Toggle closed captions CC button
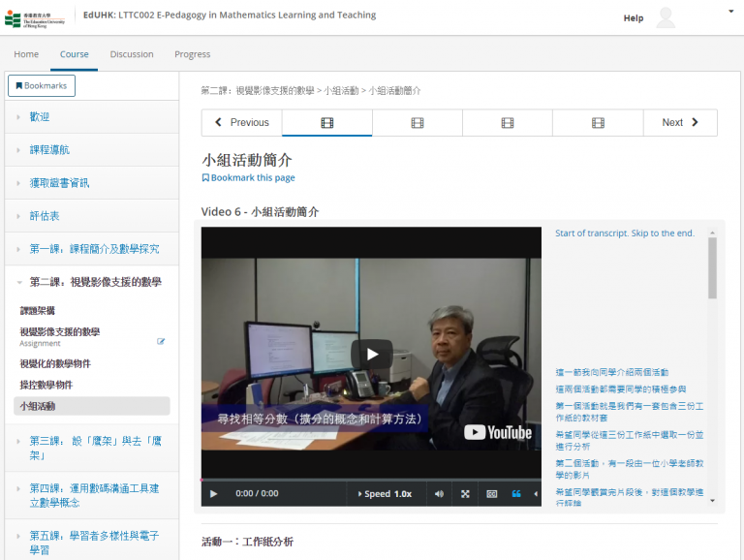Viewport: 744px width, 560px height. click(x=491, y=493)
